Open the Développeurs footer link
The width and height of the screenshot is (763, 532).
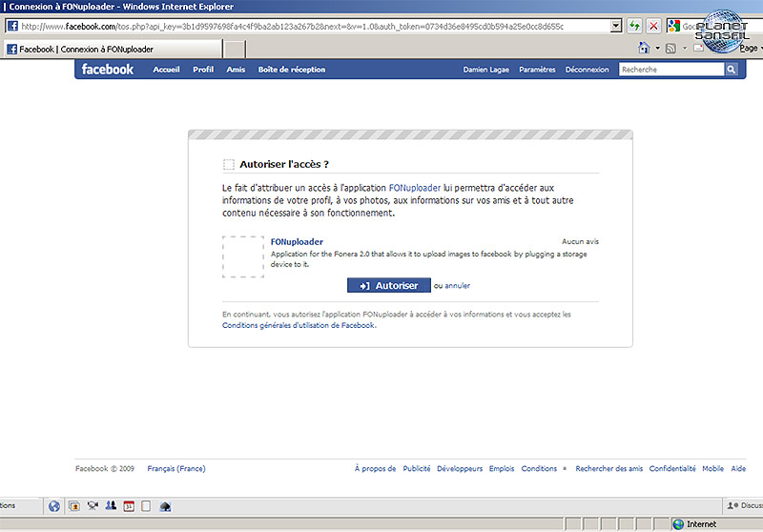tap(460, 468)
